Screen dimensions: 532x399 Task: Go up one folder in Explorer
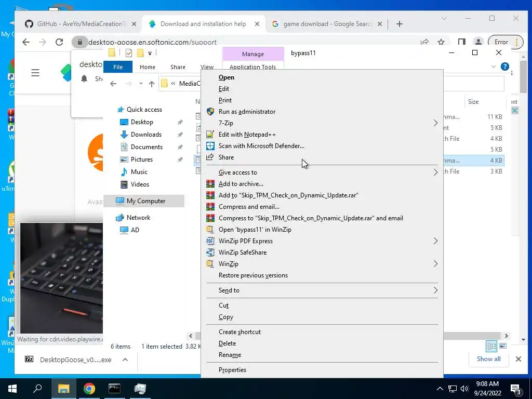(152, 84)
